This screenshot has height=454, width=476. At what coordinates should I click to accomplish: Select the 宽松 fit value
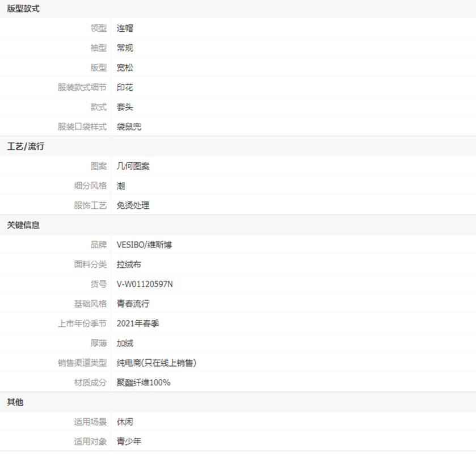125,68
